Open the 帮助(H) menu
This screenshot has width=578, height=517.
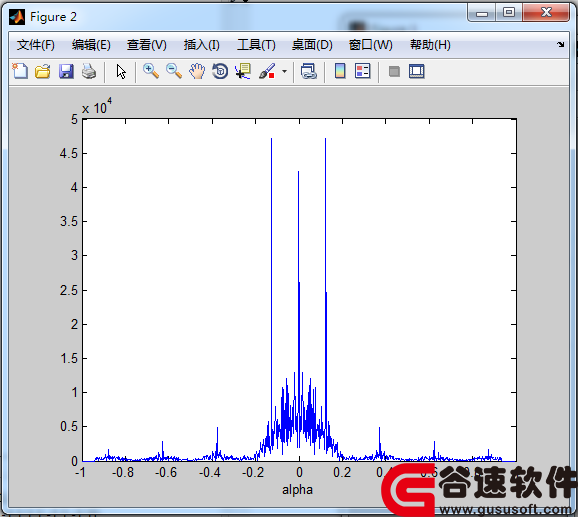click(430, 45)
